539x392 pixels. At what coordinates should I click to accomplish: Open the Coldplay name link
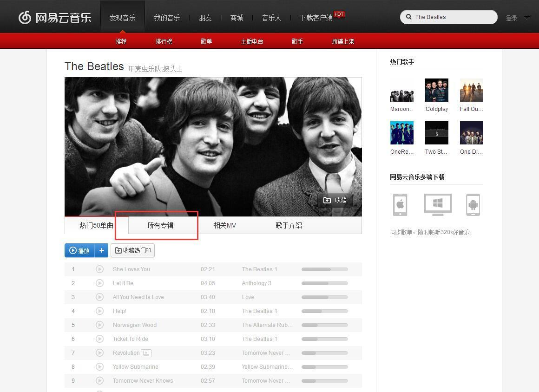point(437,109)
